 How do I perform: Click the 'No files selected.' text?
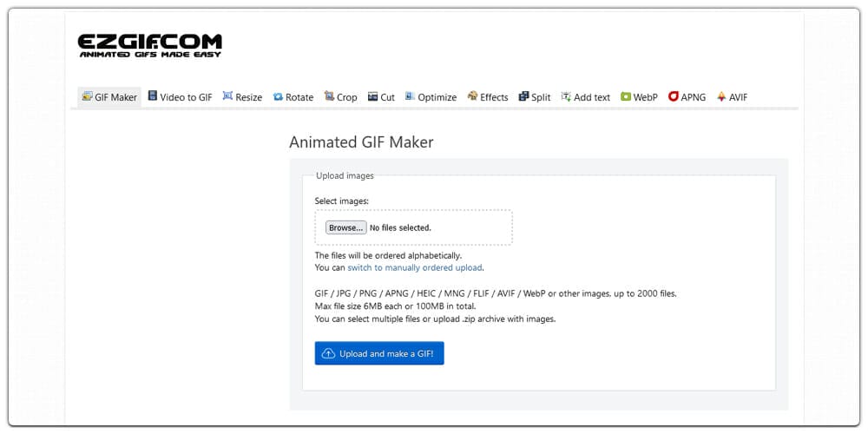tap(400, 227)
